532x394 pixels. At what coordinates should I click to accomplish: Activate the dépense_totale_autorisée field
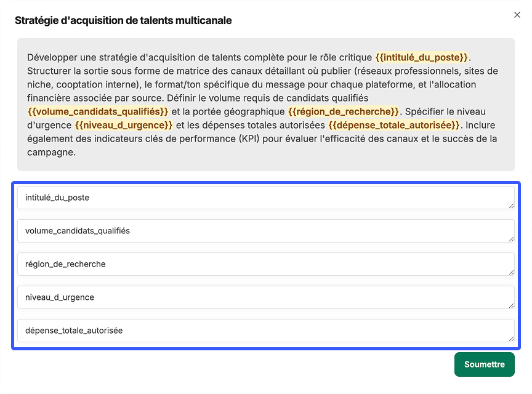[x=265, y=331]
